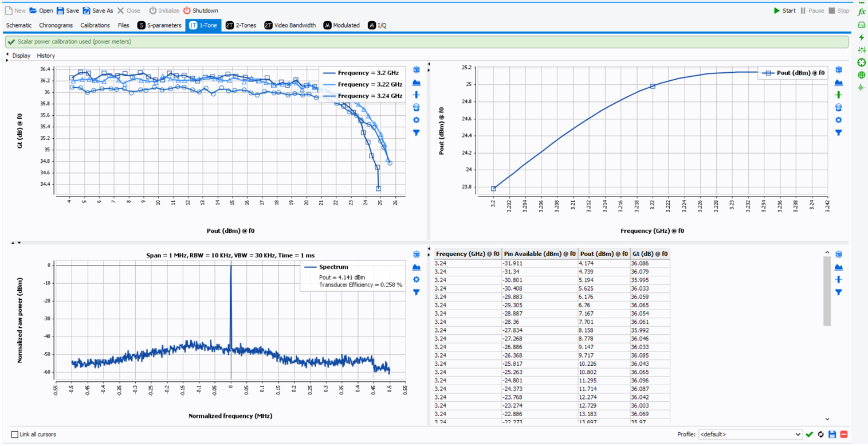Click the Scalar power calibration used status banner

click(x=427, y=41)
